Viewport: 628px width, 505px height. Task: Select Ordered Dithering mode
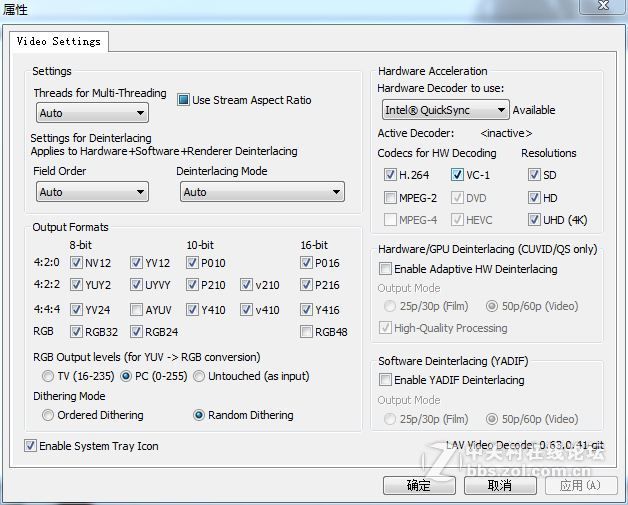48,415
